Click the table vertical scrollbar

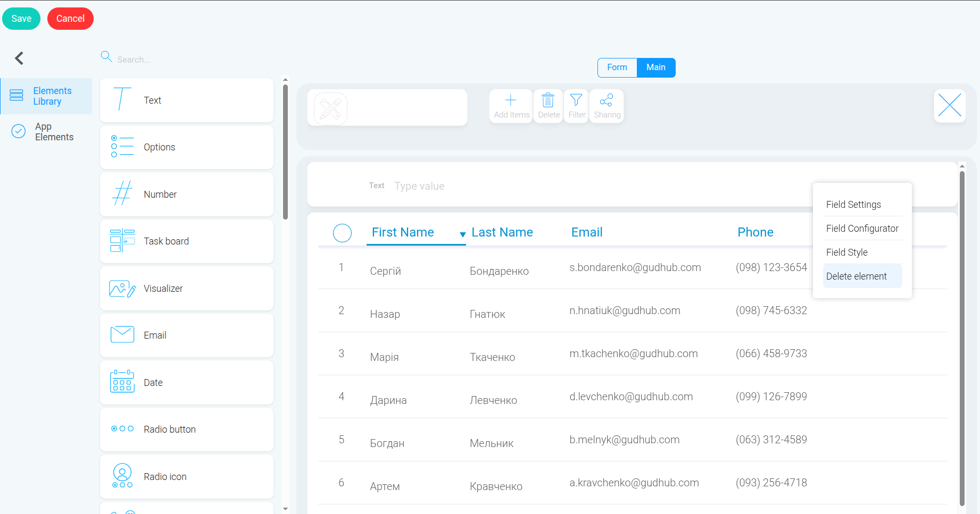(962, 338)
